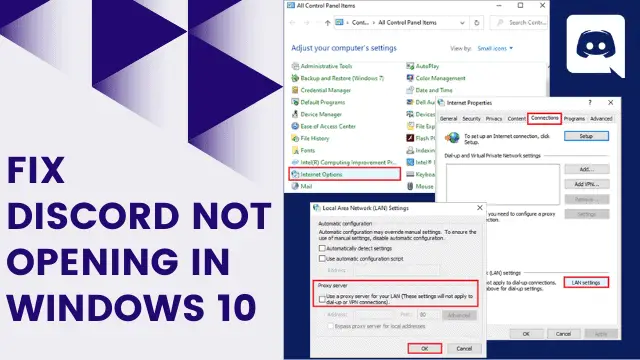The image size is (640, 360).
Task: Toggle Automatically detect settings checkbox
Action: point(322,248)
